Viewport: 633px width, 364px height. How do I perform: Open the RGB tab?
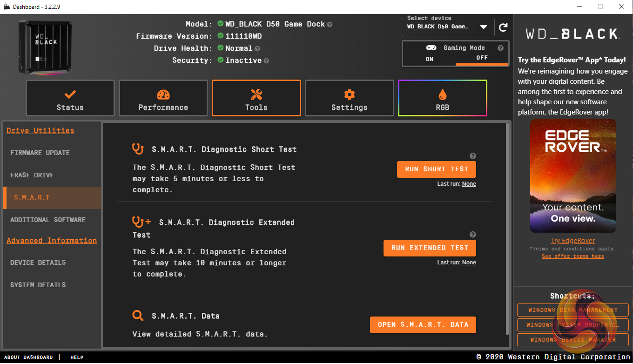coord(443,98)
